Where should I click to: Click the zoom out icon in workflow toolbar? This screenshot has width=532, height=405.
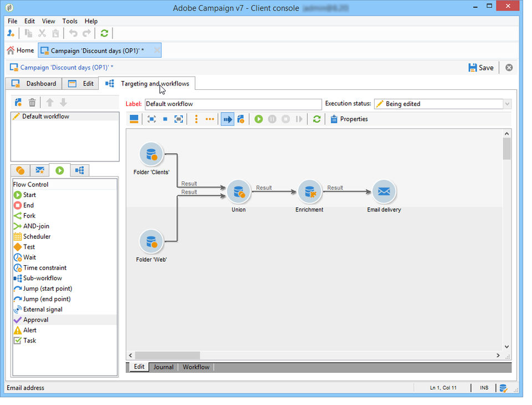[x=152, y=119]
